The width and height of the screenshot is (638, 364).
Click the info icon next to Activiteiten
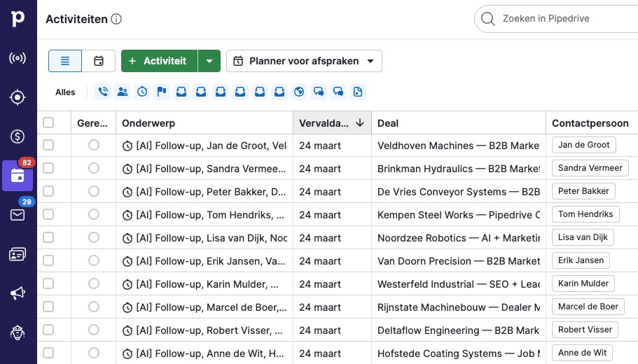(x=116, y=19)
